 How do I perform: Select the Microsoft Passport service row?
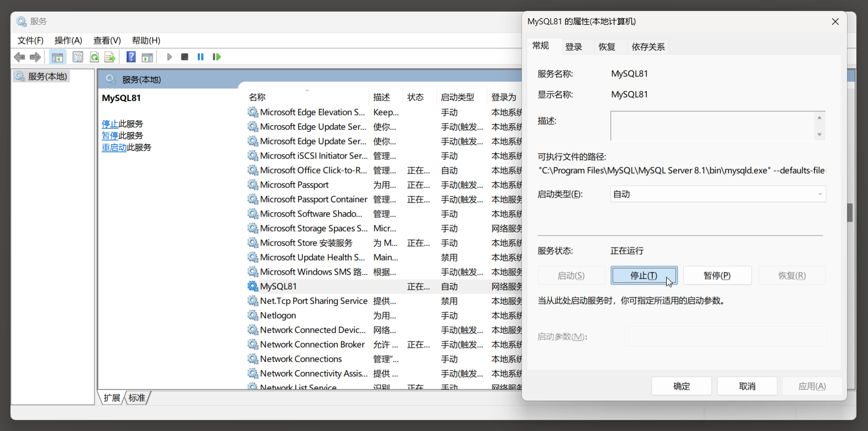pyautogui.click(x=384, y=185)
